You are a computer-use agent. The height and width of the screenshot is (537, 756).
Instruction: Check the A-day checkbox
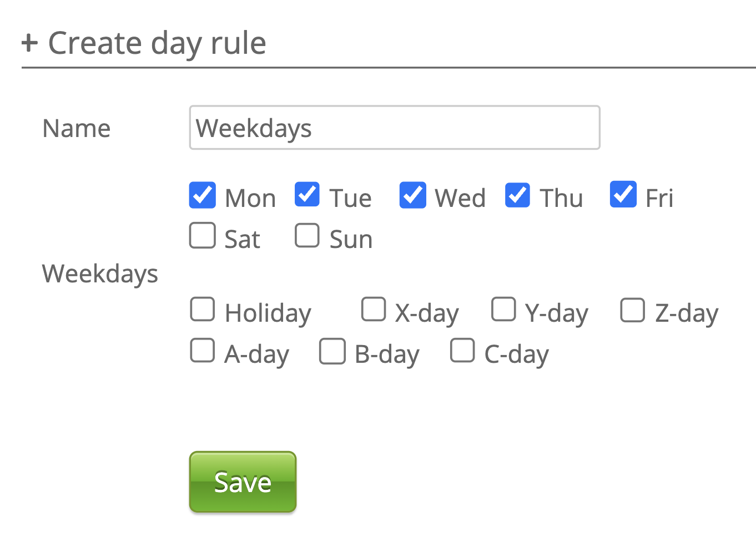pos(203,351)
